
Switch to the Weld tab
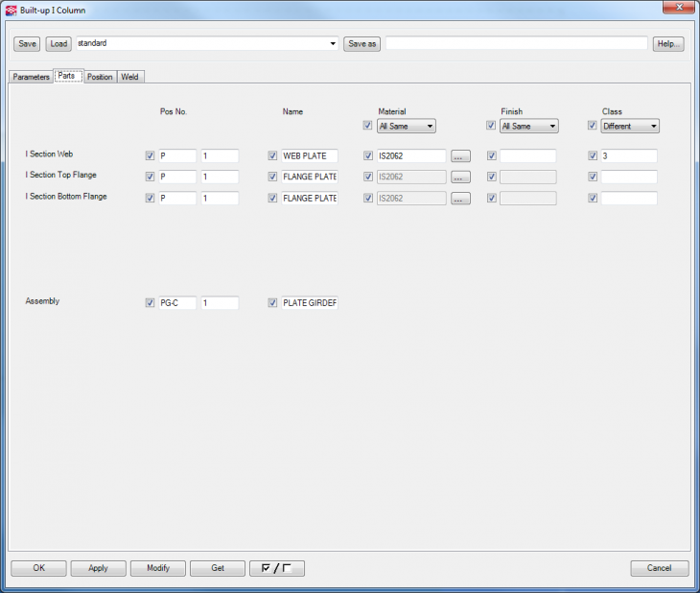tap(129, 77)
